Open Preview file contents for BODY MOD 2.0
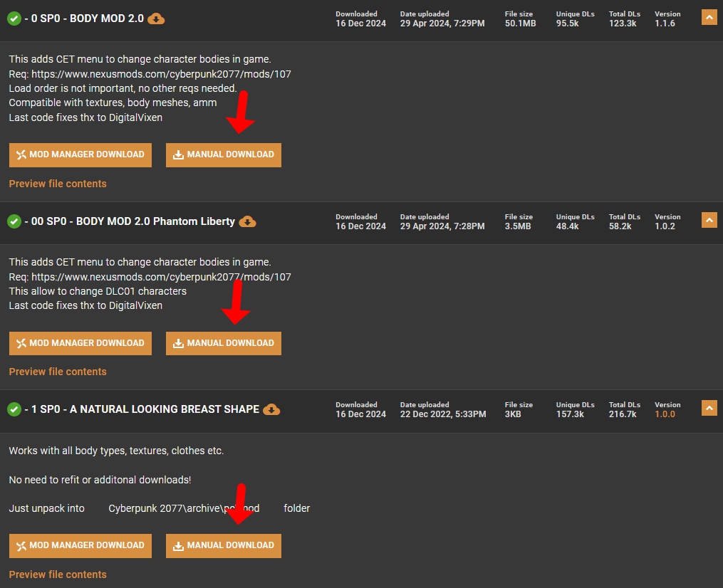This screenshot has height=588, width=723. point(58,184)
